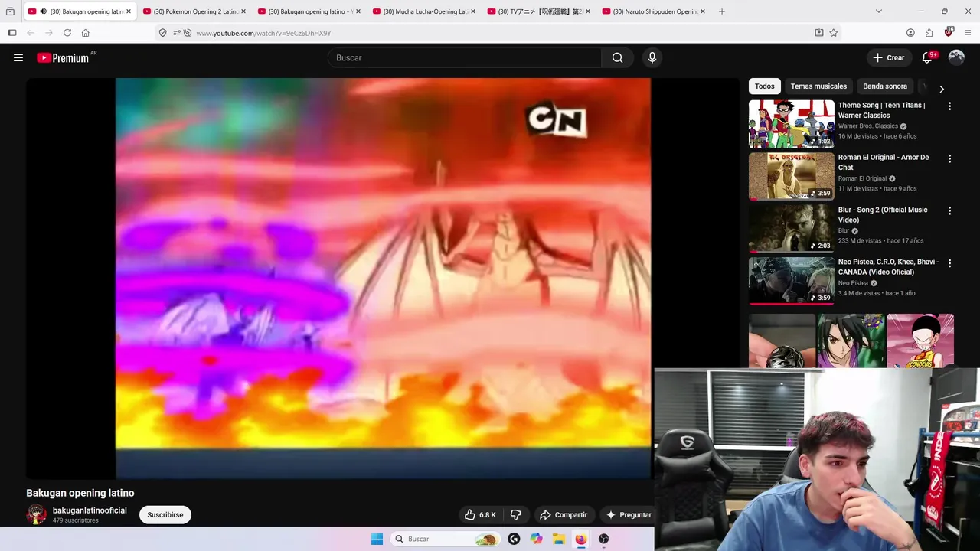Open options for Roman El Original video
Viewport: 980px width, 551px height.
[x=949, y=158]
